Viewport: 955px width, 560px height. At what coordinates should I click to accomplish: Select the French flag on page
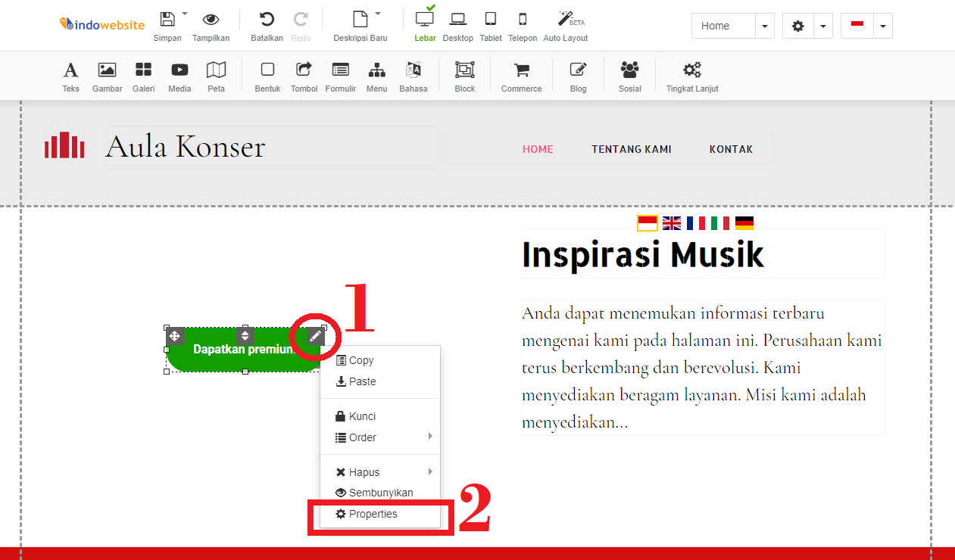pyautogui.click(x=696, y=222)
